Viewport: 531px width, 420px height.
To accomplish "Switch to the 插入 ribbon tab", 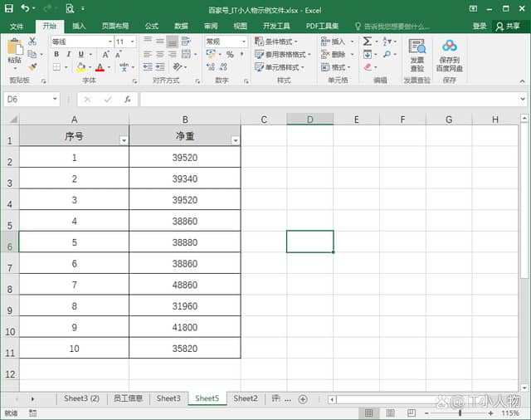I will pos(79,26).
